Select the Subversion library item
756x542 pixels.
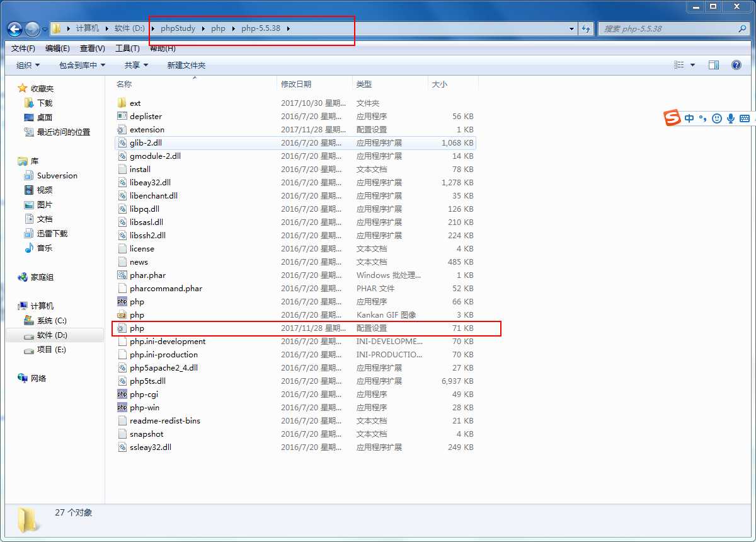(57, 176)
